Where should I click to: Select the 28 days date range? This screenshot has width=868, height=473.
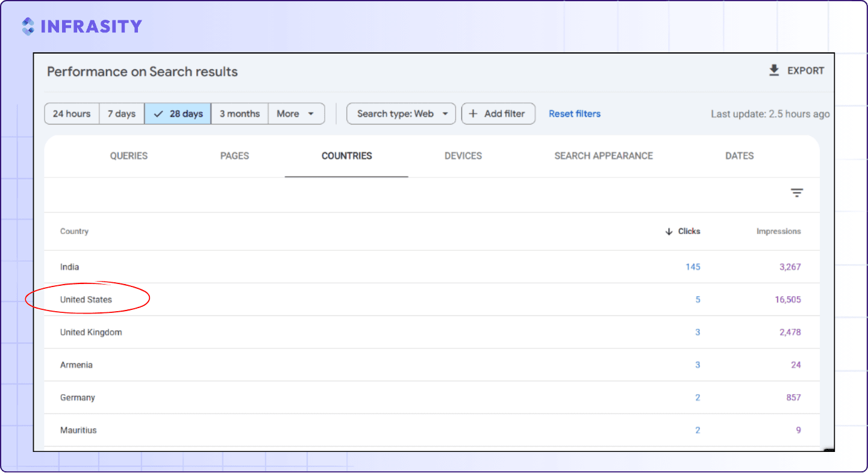[x=178, y=114]
